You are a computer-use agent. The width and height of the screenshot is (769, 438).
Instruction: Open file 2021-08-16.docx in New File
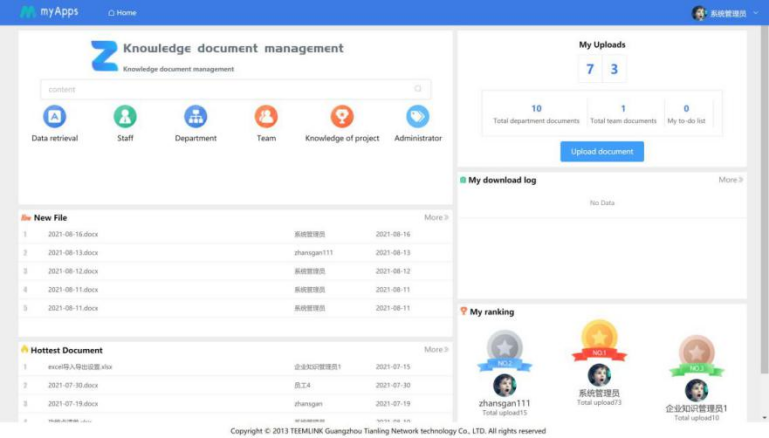click(x=73, y=234)
